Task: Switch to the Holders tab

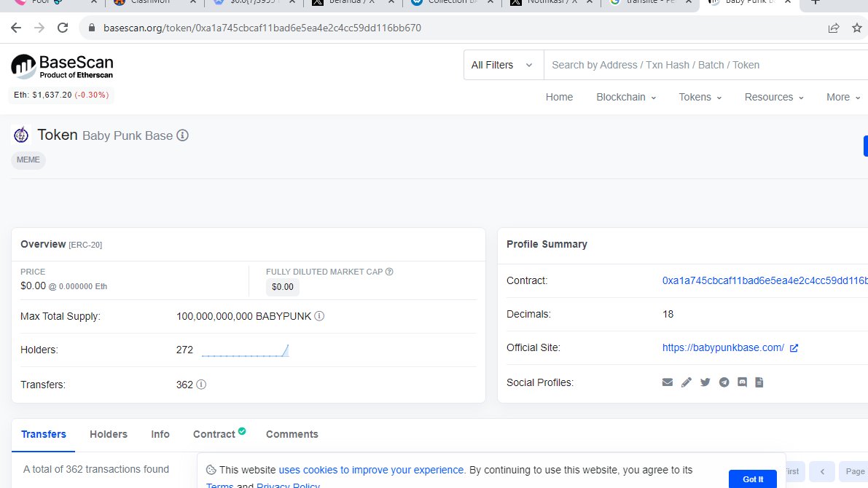Action: click(x=109, y=434)
